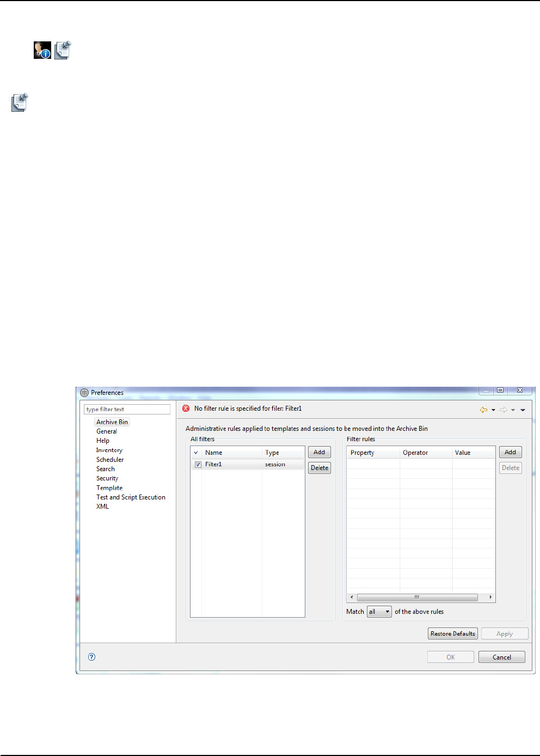Select Template preference page
Screen dimensions: 540x756
[109, 488]
